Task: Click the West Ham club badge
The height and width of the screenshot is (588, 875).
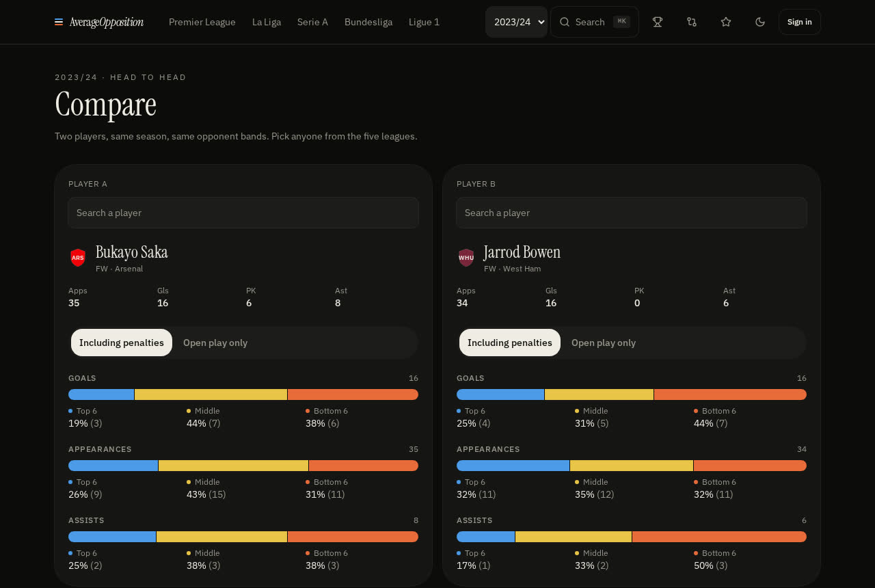Action: (x=466, y=258)
